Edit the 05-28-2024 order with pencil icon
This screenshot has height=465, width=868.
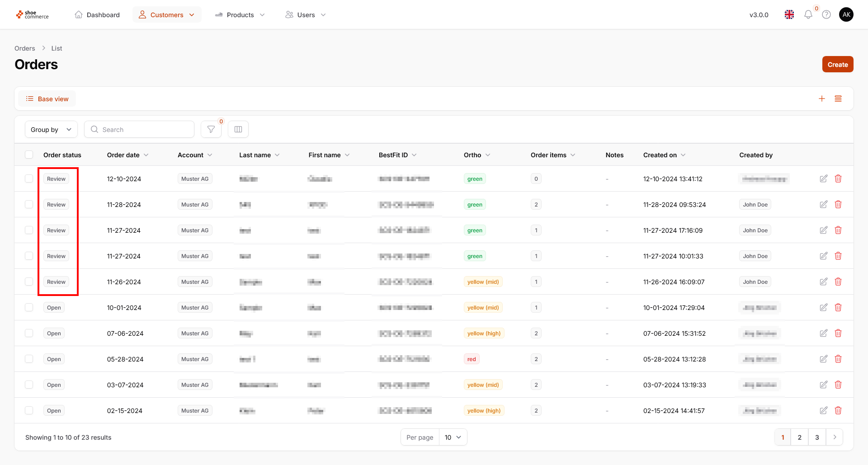(823, 359)
